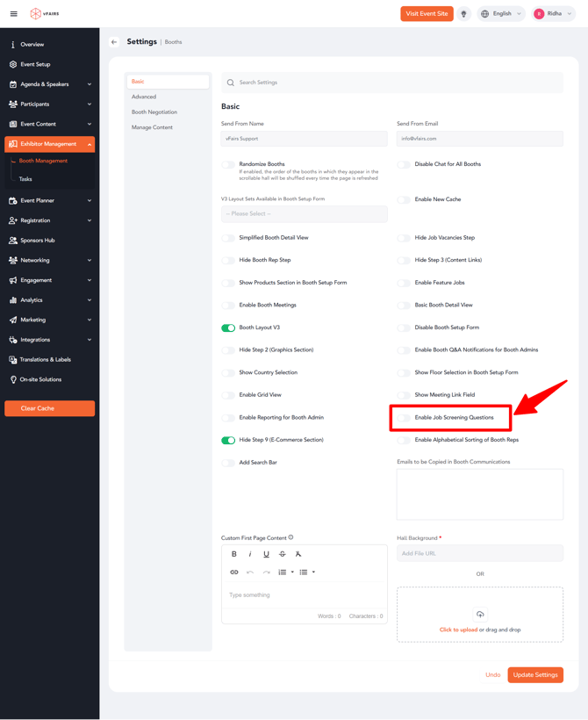Toggle bold formatting in editor

(234, 554)
